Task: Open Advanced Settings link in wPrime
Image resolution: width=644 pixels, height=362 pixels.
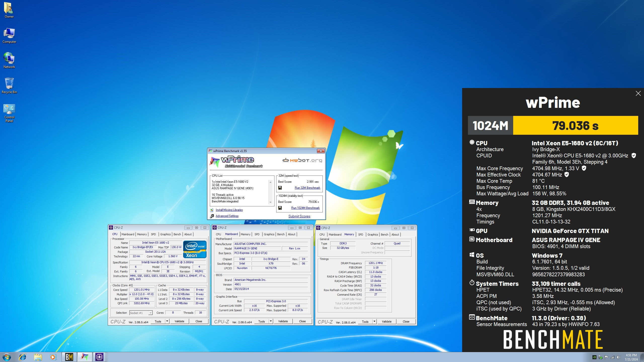Action: (227, 216)
